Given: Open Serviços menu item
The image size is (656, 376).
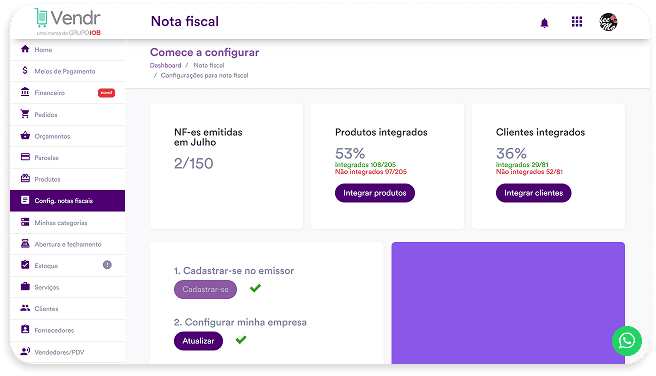Looking at the screenshot, I should [67, 287].
